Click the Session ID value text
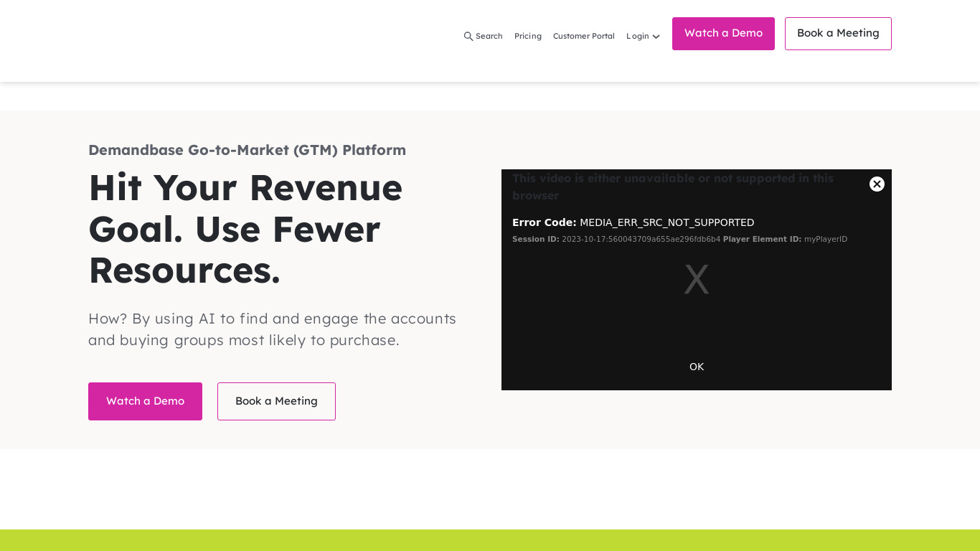This screenshot has height=551, width=980. (641, 239)
